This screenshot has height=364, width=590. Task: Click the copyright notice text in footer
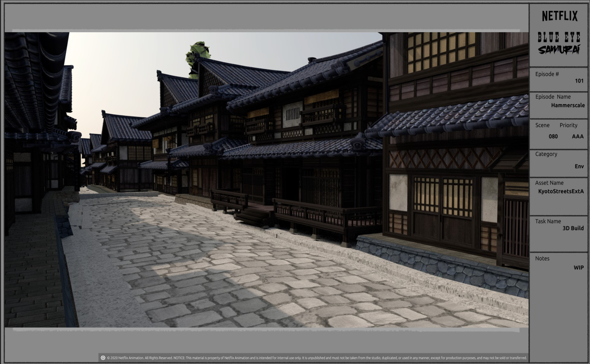317,358
